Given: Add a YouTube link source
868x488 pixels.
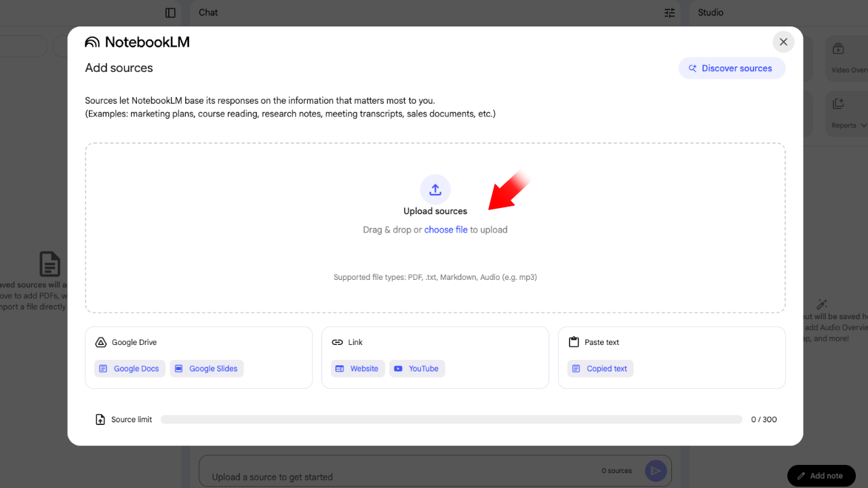Looking at the screenshot, I should coord(417,369).
